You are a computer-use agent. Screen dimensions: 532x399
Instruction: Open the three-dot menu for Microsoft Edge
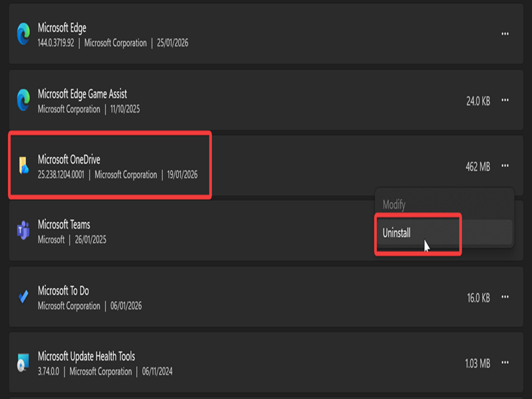tap(505, 34)
